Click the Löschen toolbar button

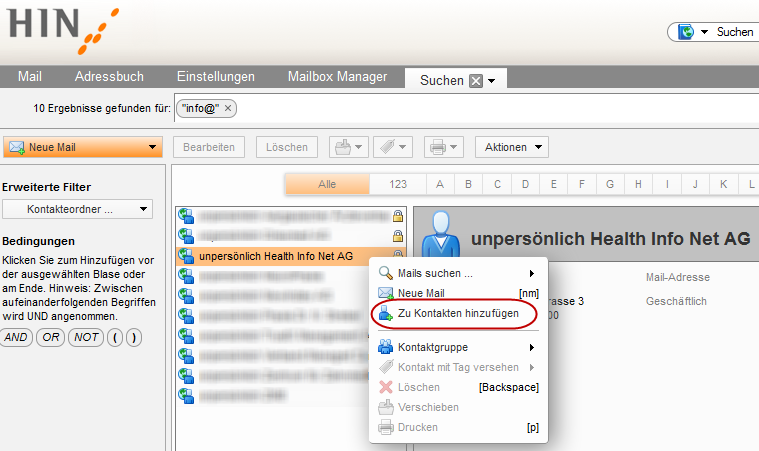pos(287,147)
